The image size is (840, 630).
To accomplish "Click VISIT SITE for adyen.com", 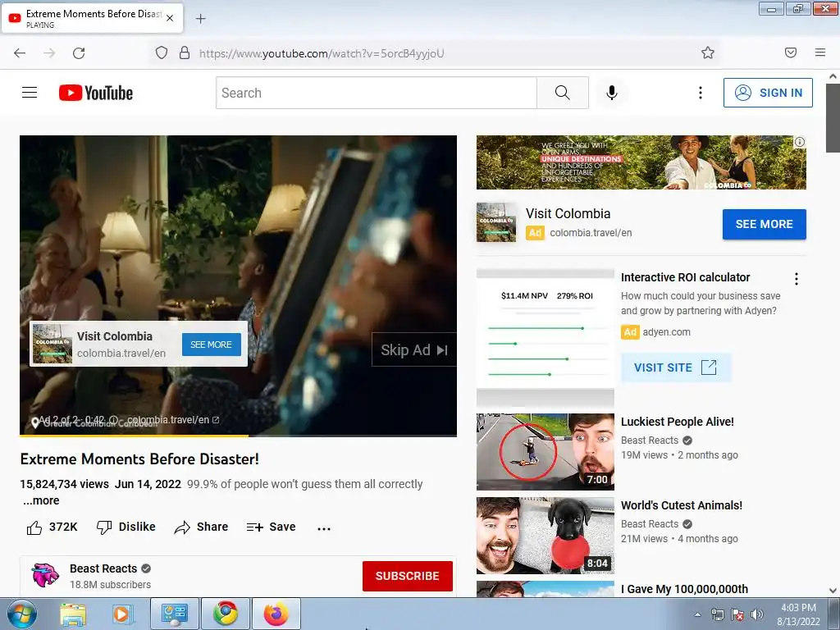I will [676, 367].
